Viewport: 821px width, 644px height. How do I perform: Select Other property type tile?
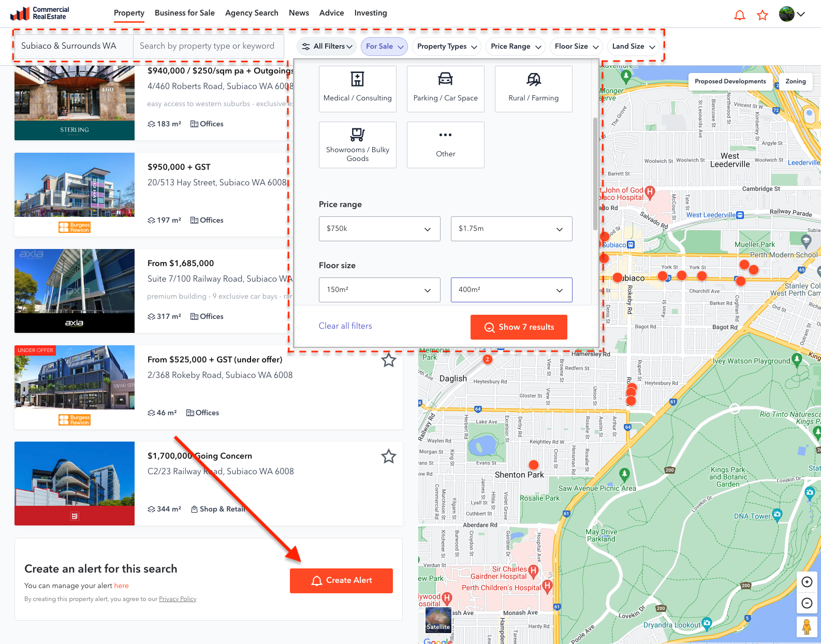pyautogui.click(x=446, y=145)
